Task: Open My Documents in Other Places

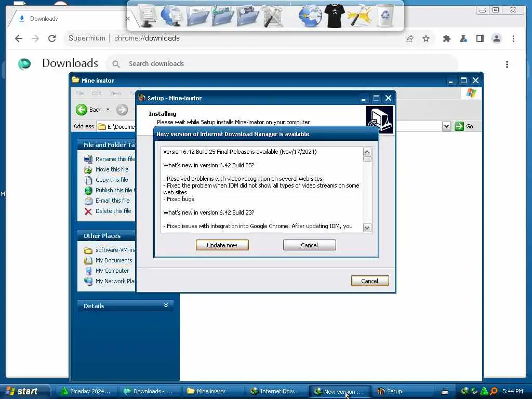Action: [114, 260]
